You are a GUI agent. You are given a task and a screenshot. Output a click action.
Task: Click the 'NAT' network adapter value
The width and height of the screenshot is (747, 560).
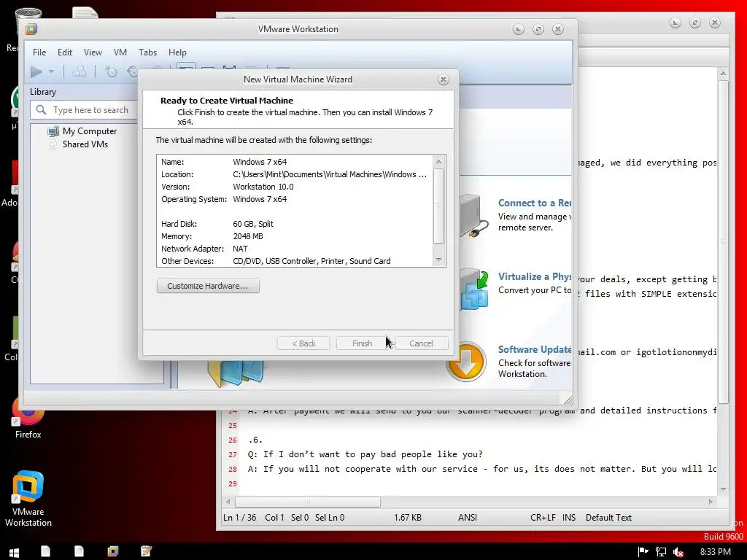pyautogui.click(x=240, y=249)
